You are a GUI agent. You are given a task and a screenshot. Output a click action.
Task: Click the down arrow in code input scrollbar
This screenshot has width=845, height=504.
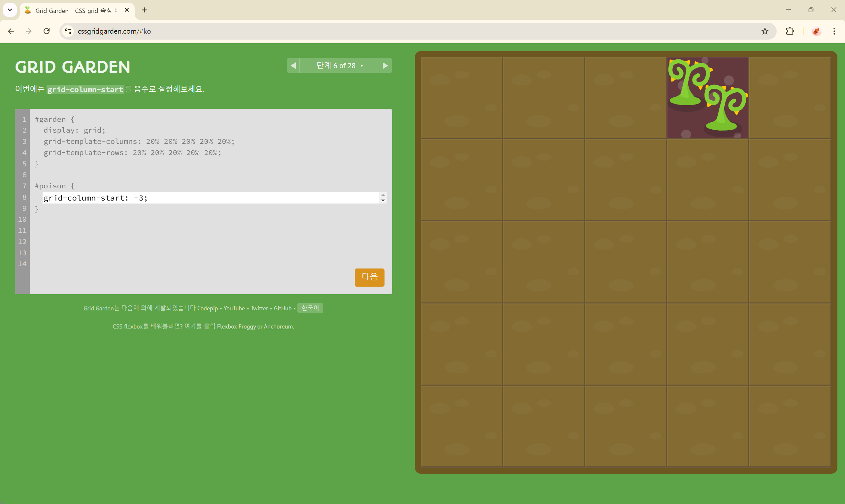pyautogui.click(x=383, y=200)
